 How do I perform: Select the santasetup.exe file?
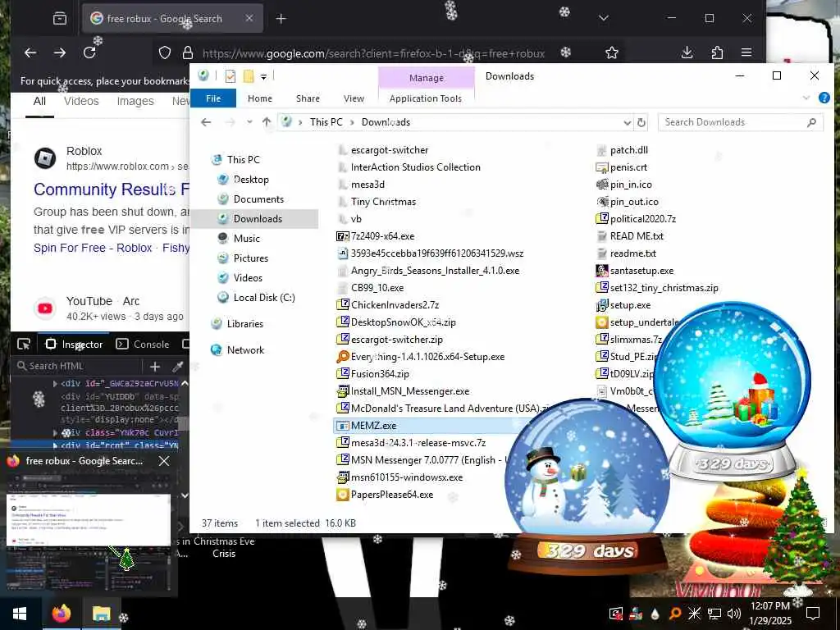point(641,271)
